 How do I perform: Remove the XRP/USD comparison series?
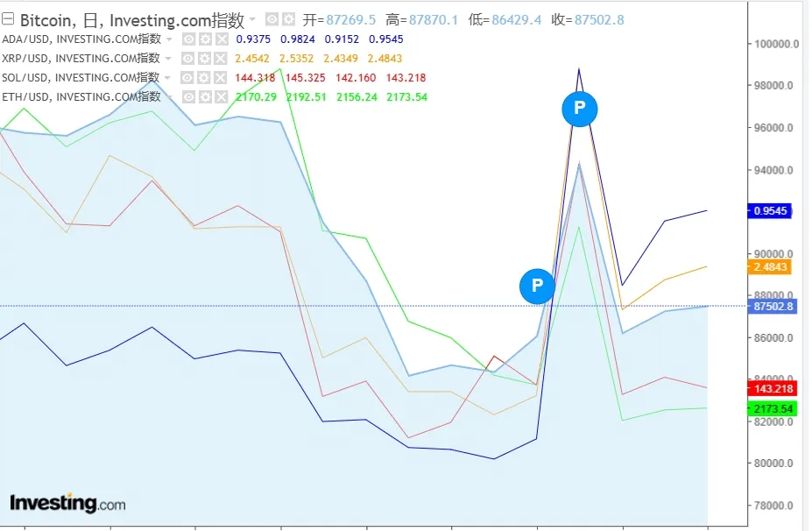click(x=222, y=59)
